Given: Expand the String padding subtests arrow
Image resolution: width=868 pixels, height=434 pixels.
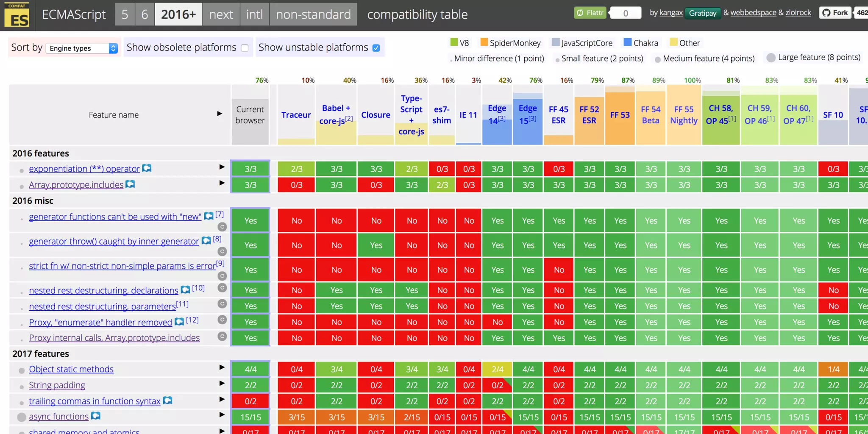Looking at the screenshot, I should click(x=221, y=383).
